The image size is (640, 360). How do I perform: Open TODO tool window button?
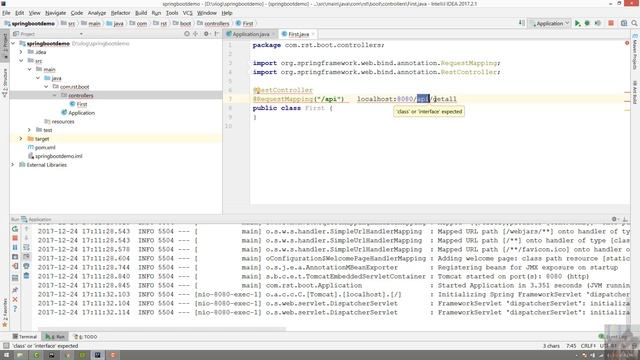coord(86,337)
